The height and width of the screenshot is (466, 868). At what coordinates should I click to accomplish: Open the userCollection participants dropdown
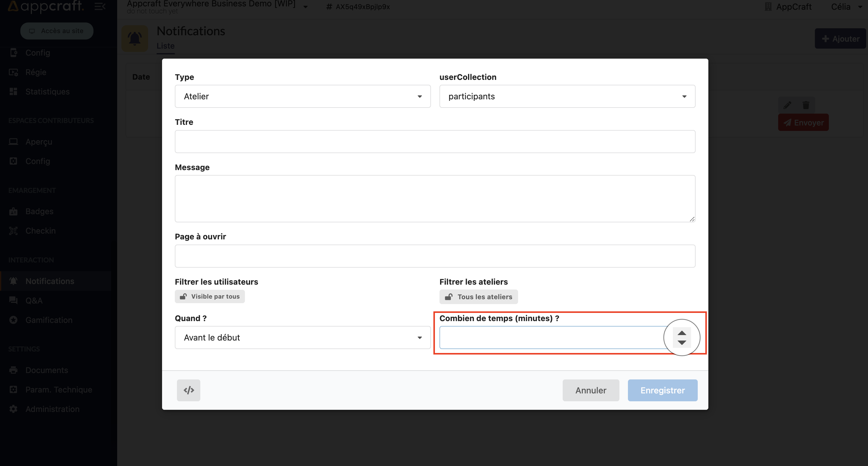[567, 96]
